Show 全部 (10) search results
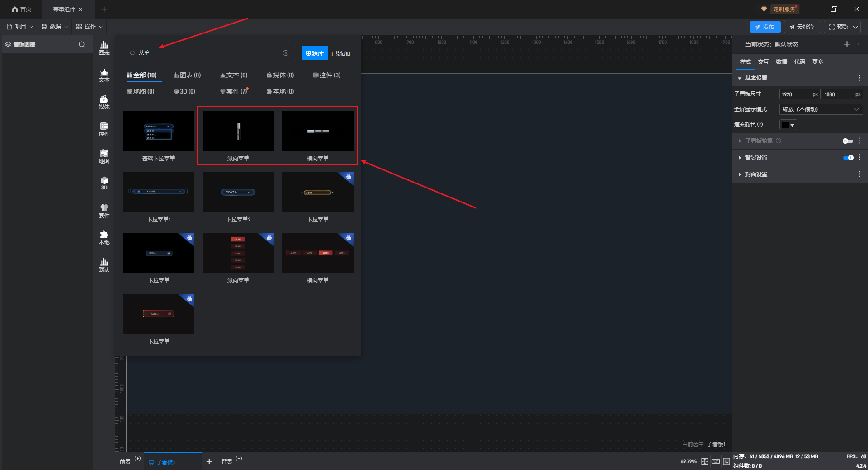 point(142,75)
